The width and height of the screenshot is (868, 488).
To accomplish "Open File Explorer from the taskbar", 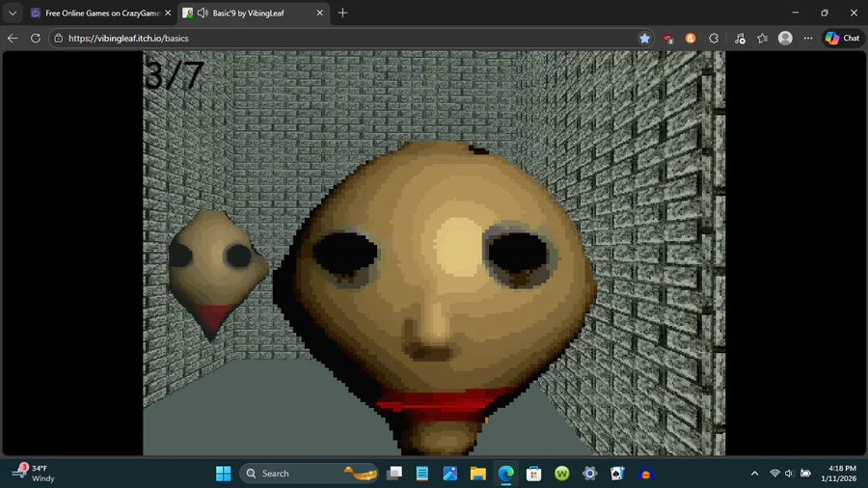I will point(477,474).
